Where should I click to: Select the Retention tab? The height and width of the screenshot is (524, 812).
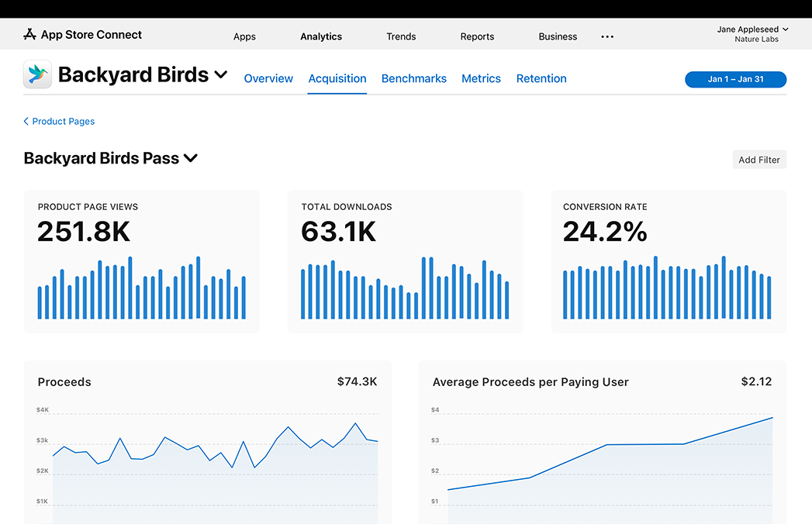tap(541, 78)
